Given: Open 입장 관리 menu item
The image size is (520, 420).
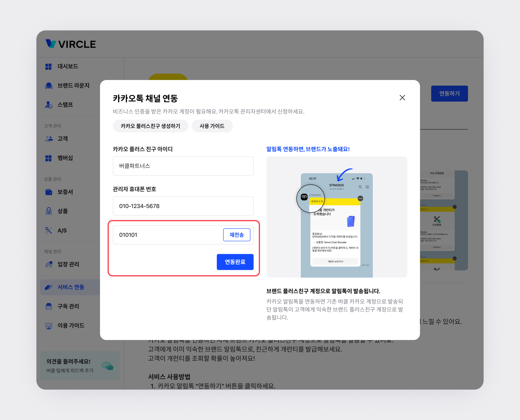Looking at the screenshot, I should click(x=68, y=264).
